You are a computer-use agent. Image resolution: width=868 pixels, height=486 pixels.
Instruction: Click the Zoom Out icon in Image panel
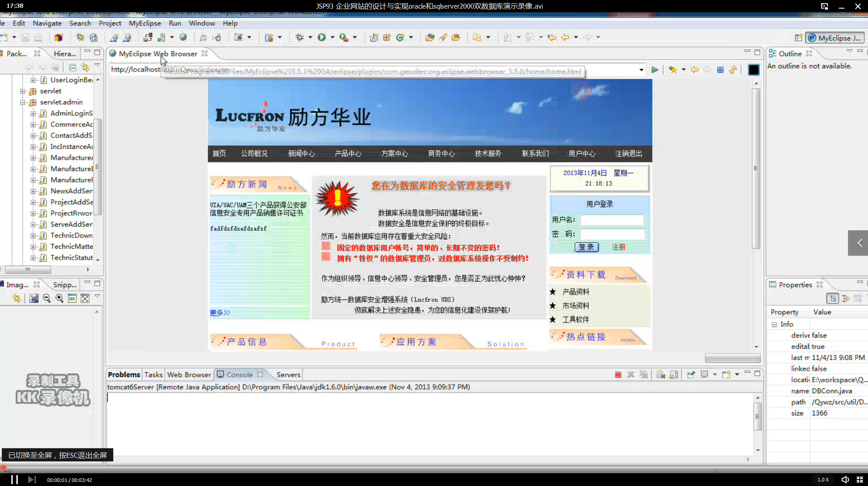(x=46, y=298)
